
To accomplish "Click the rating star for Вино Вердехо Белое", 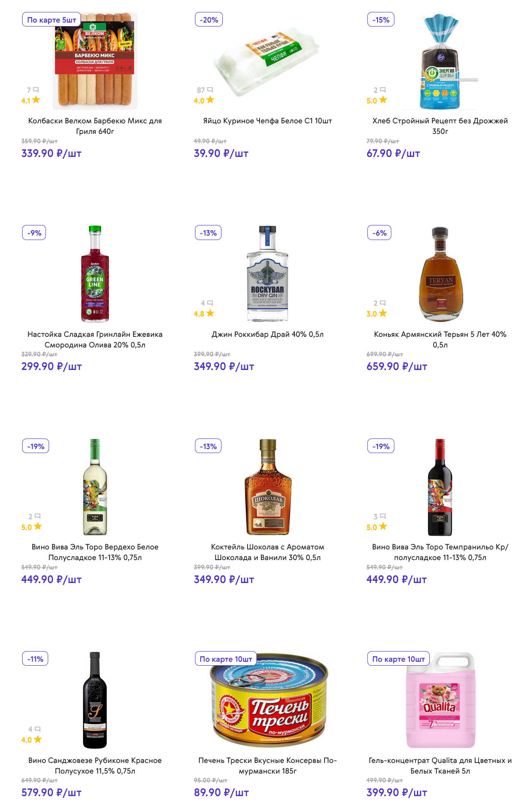I will click(x=38, y=526).
